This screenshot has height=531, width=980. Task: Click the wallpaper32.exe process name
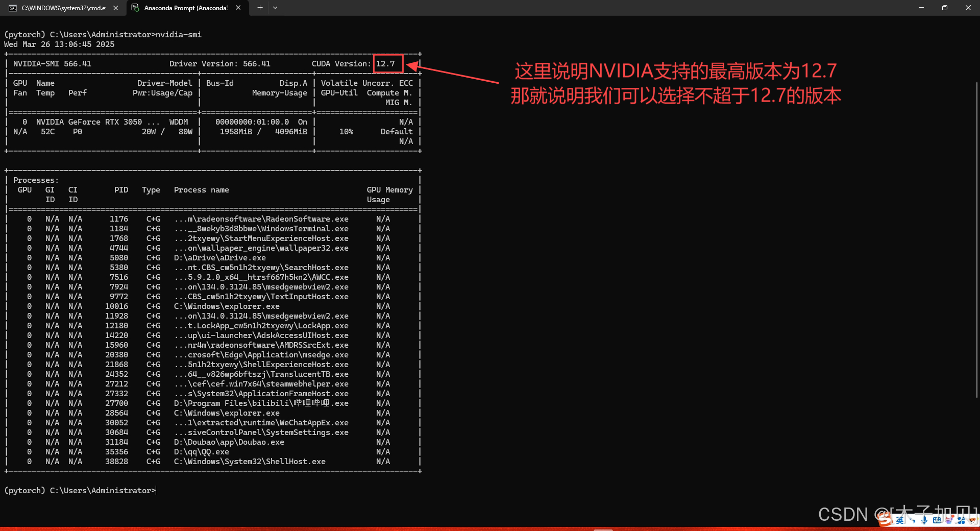tap(261, 248)
